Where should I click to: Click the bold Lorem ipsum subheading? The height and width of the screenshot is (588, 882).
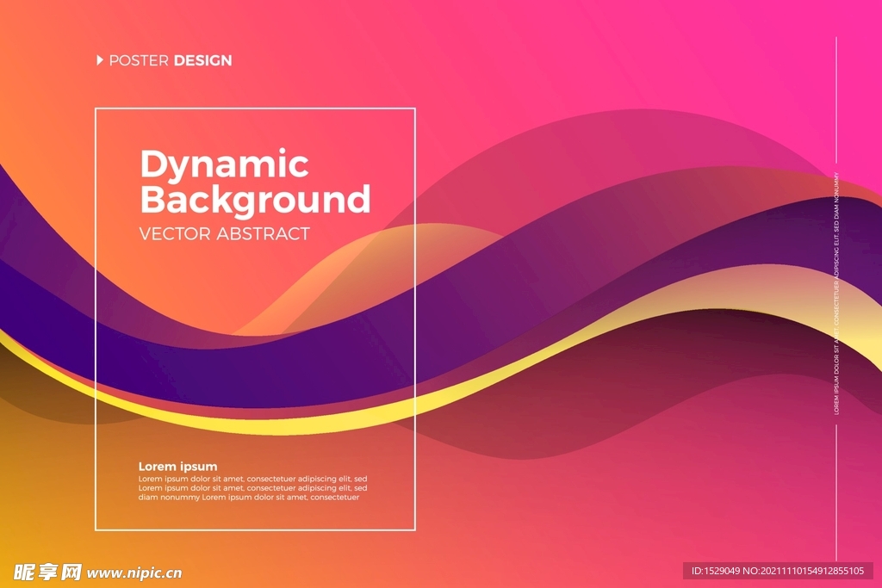177,467
